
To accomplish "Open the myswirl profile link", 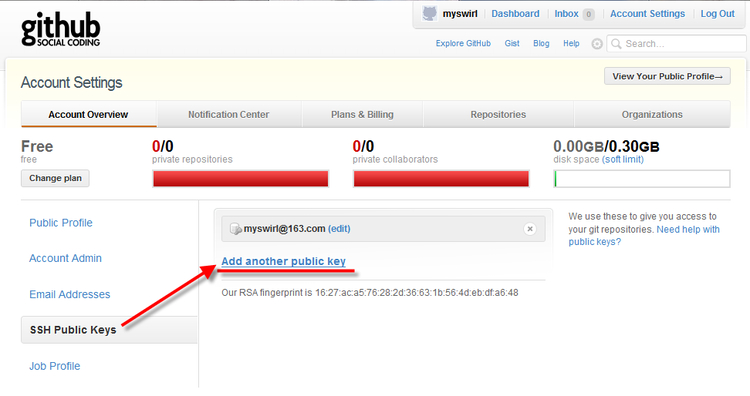I will click(460, 14).
